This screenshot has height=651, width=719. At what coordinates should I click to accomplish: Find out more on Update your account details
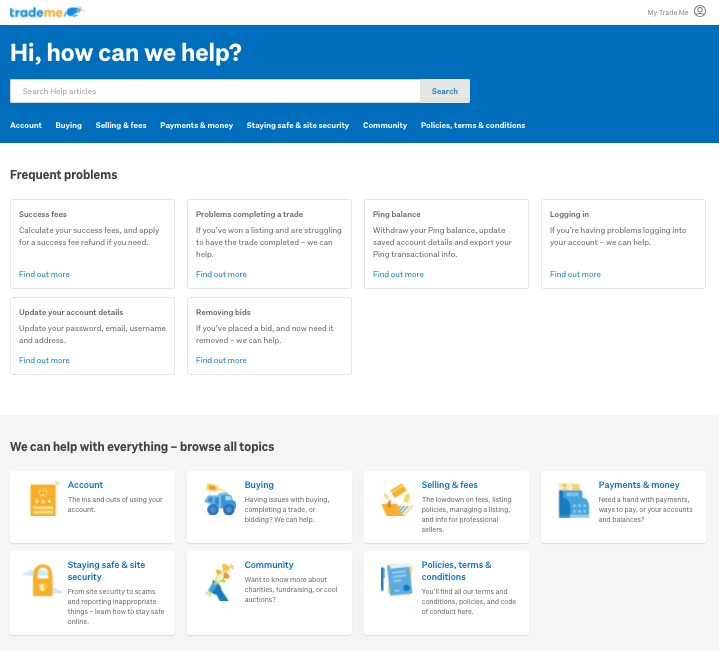(44, 360)
